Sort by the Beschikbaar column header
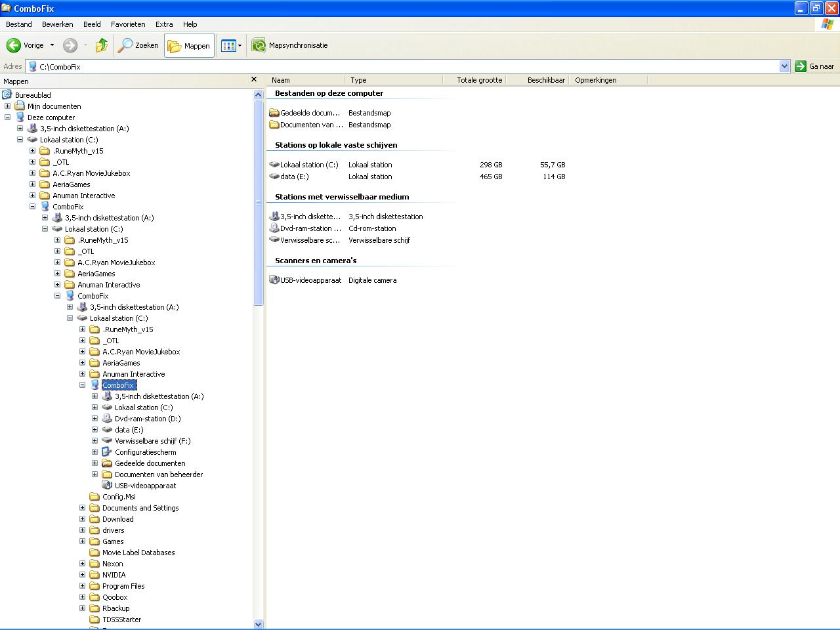 coord(537,80)
